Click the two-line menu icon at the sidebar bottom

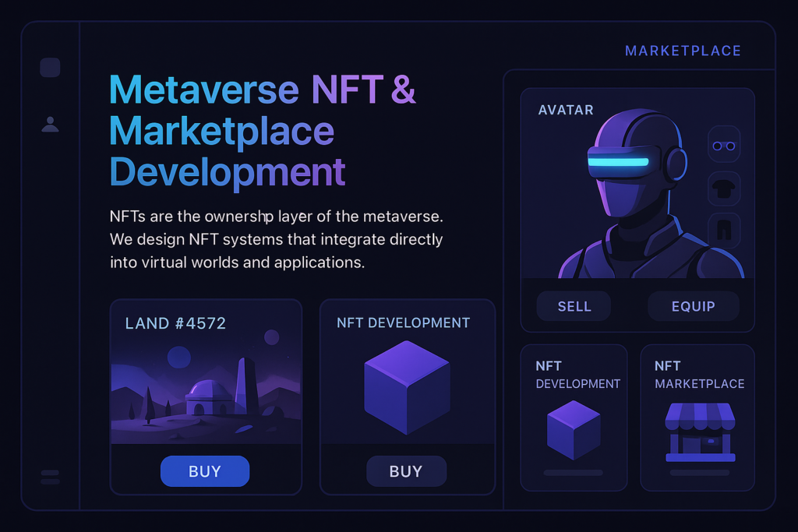(50, 477)
